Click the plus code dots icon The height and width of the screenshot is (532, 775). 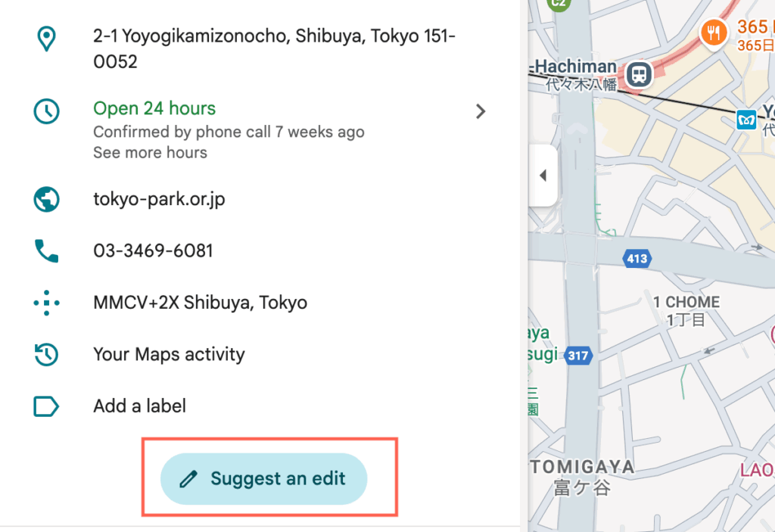(x=46, y=303)
